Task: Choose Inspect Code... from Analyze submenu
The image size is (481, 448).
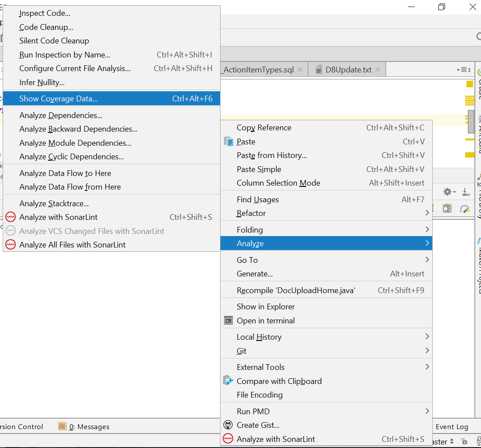Action: [111, 13]
